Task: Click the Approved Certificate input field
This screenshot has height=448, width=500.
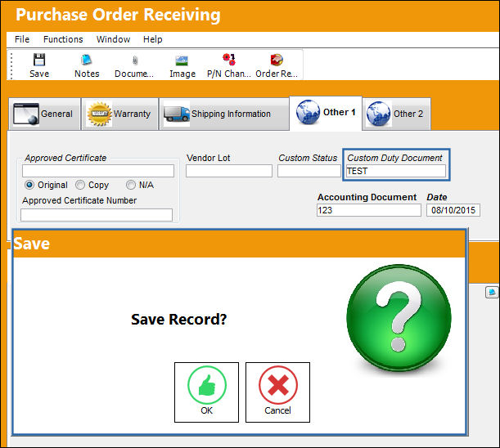Action: coord(98,171)
